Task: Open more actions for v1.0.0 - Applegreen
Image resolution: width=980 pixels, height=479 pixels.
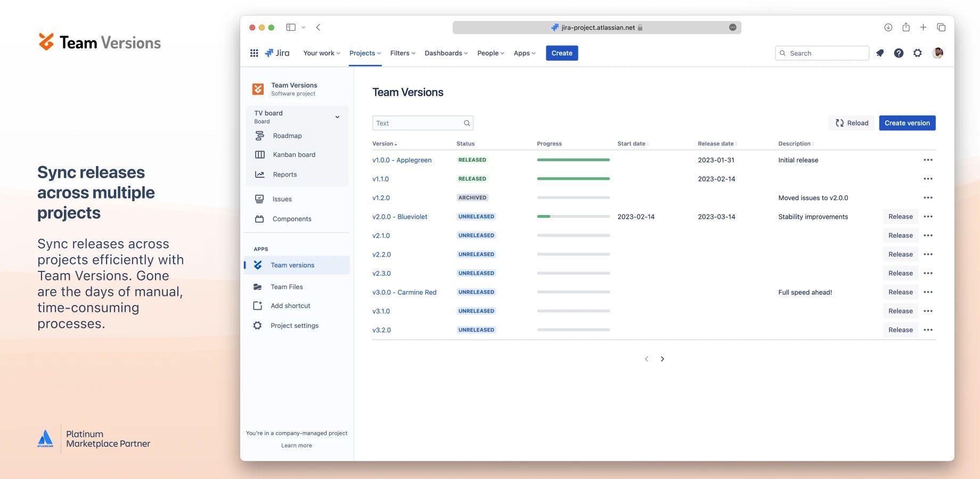Action: pyautogui.click(x=928, y=160)
